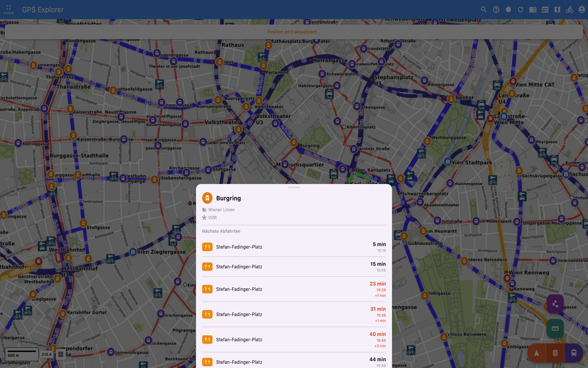
Task: Refresh using the reload icon
Action: (x=520, y=9)
